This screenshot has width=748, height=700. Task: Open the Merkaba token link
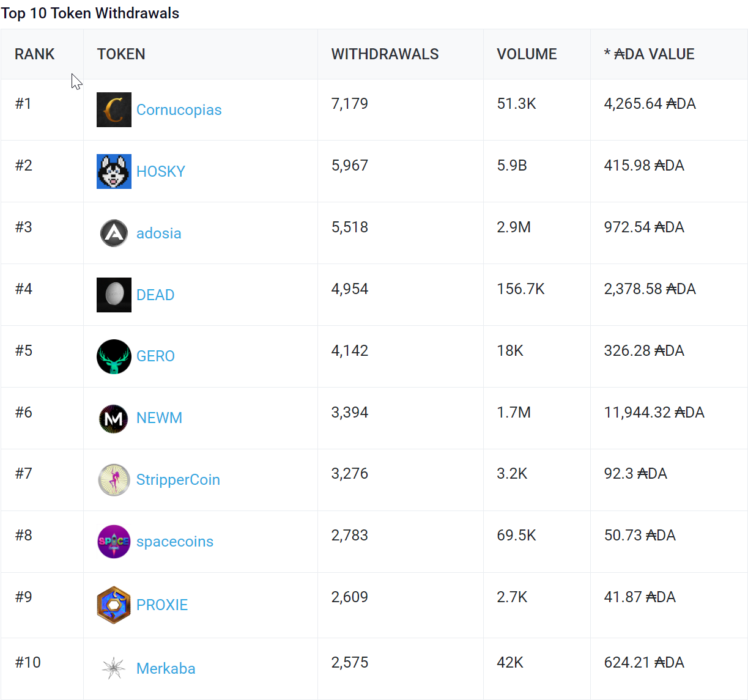(166, 669)
